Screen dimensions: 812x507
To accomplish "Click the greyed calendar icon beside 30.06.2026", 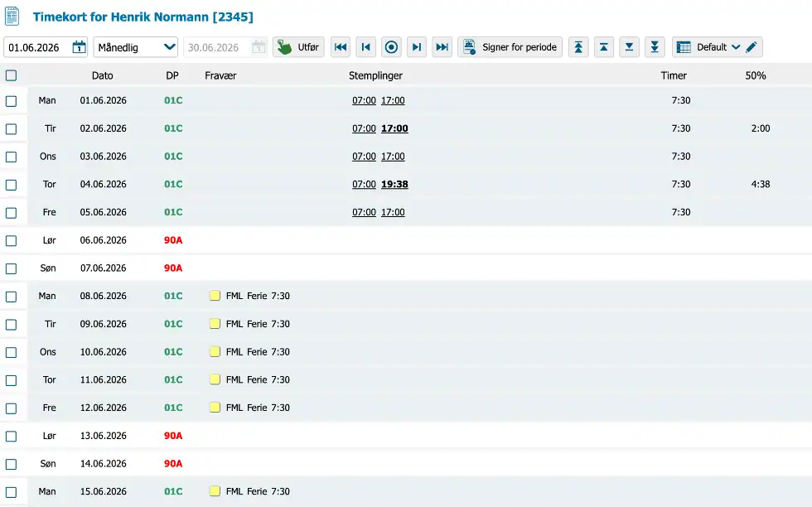I will pyautogui.click(x=259, y=47).
